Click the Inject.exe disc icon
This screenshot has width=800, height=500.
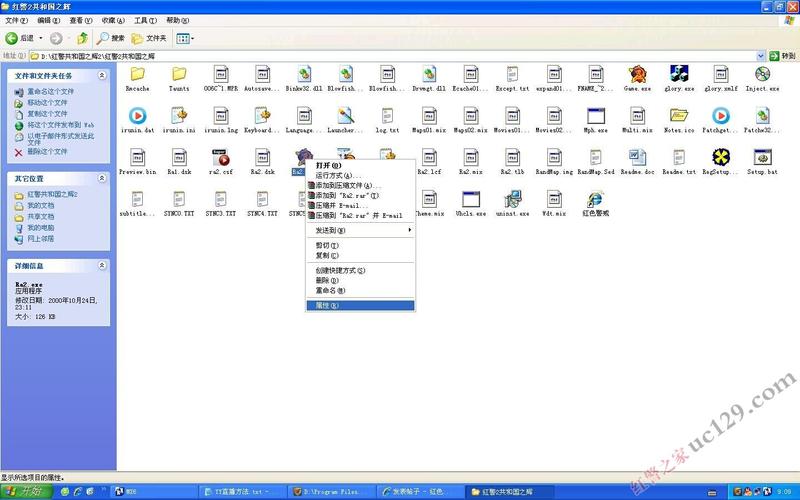pyautogui.click(x=762, y=75)
